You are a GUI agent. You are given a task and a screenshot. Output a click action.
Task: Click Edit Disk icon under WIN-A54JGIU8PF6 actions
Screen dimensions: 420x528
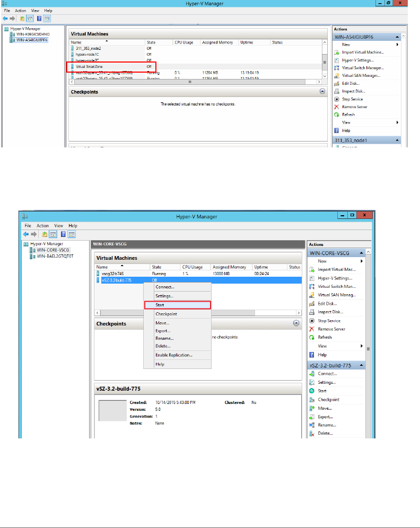click(x=336, y=84)
